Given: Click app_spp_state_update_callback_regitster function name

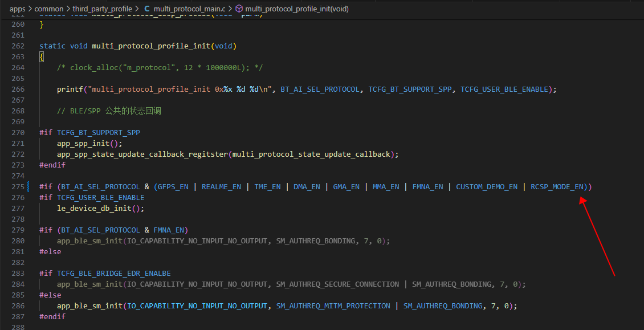Looking at the screenshot, I should [x=142, y=154].
